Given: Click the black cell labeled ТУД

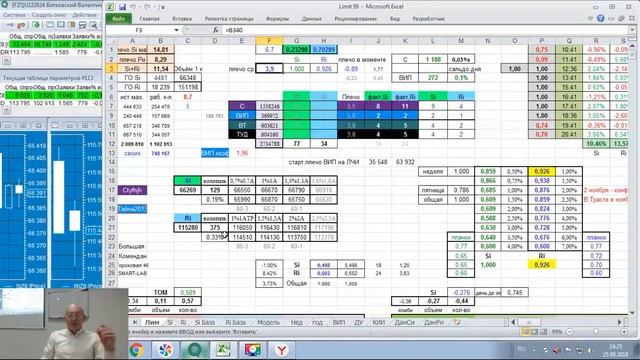Looking at the screenshot, I should tap(242, 134).
